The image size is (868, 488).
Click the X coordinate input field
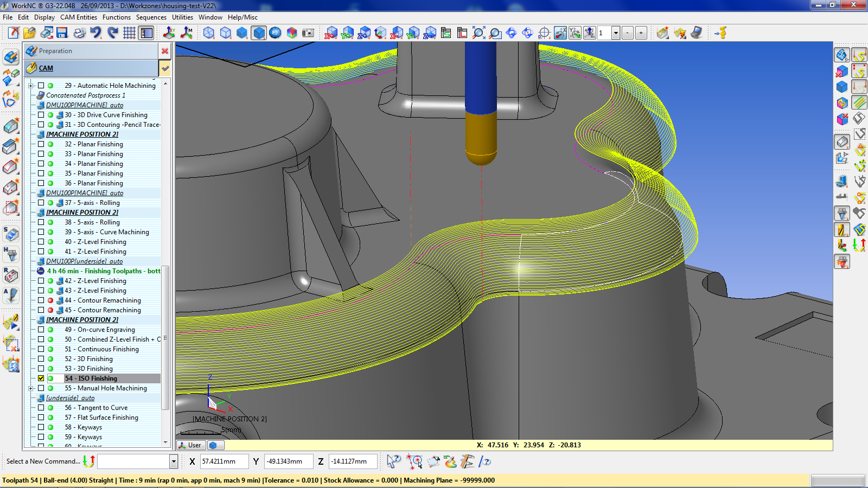tap(224, 461)
